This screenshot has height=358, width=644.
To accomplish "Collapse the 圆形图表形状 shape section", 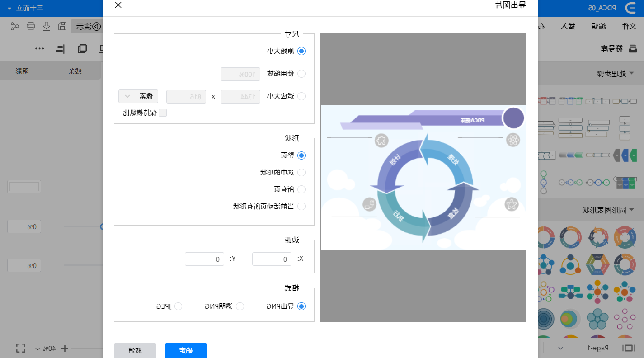I will (x=632, y=210).
